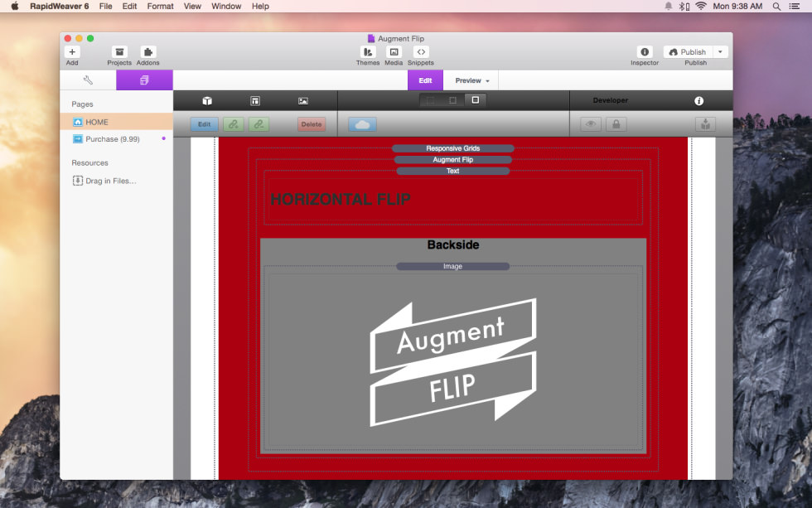
Task: Open the Edit menu in menu bar
Action: pyautogui.click(x=129, y=6)
